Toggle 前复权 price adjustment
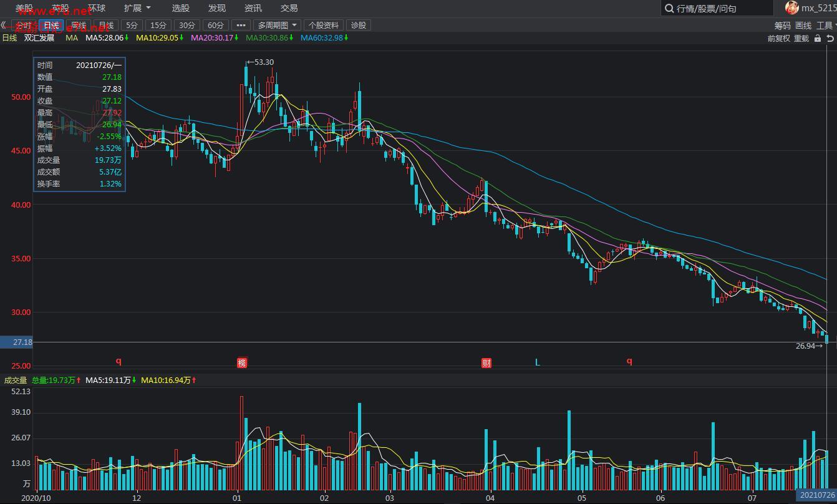This screenshot has width=837, height=504. tap(778, 39)
